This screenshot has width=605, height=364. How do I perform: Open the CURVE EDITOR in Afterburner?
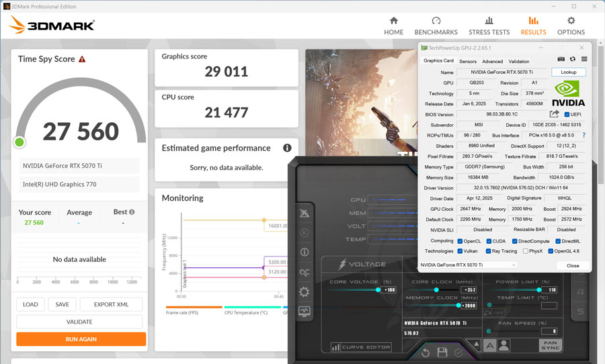[361, 347]
